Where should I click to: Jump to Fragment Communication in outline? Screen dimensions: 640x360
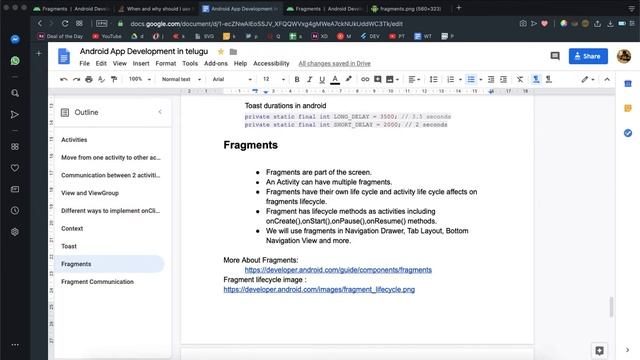point(97,282)
